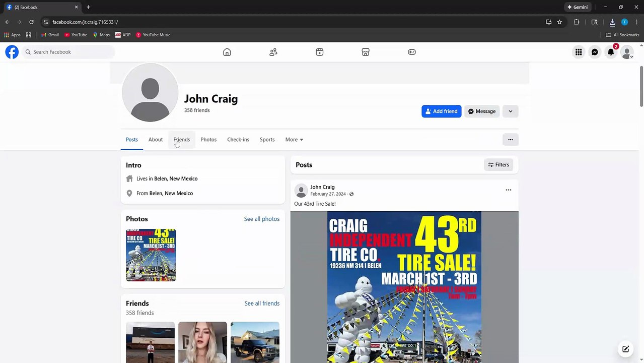Image resolution: width=644 pixels, height=363 pixels.
Task: Open account profile avatar menu
Action: (627, 52)
